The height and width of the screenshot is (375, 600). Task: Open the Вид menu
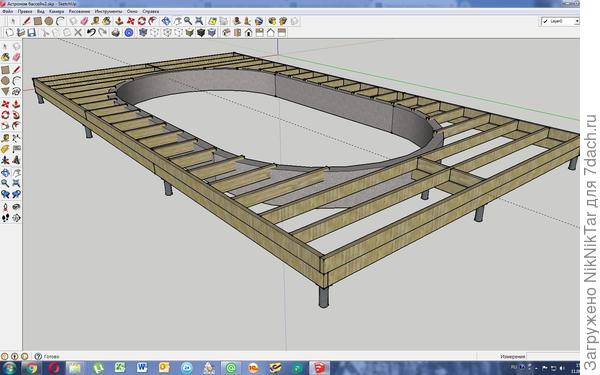tap(41, 11)
